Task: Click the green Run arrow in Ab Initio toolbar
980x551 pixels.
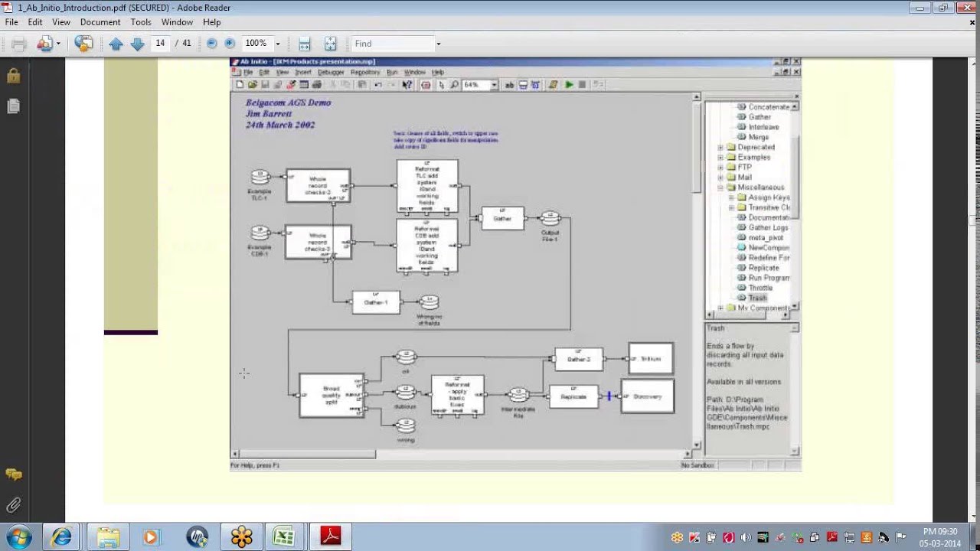Action: (569, 85)
